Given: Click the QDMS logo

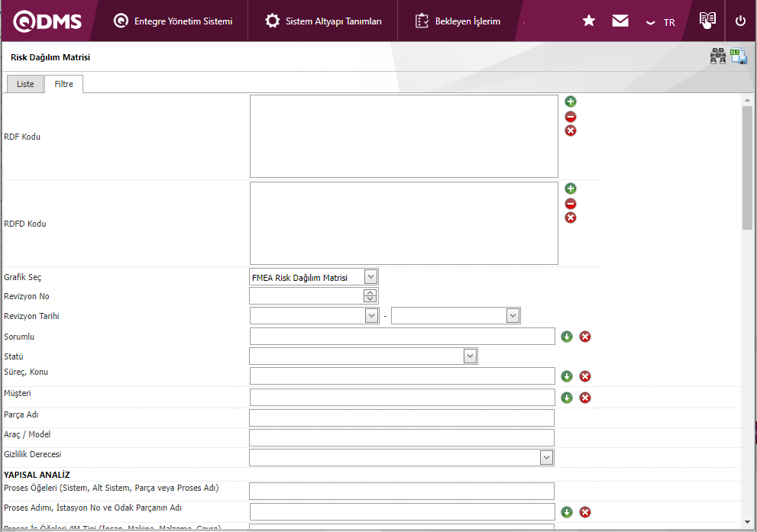Looking at the screenshot, I should coord(47,21).
